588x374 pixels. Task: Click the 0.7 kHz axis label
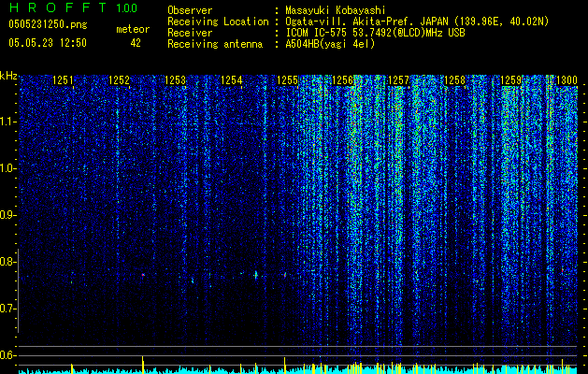(7, 309)
